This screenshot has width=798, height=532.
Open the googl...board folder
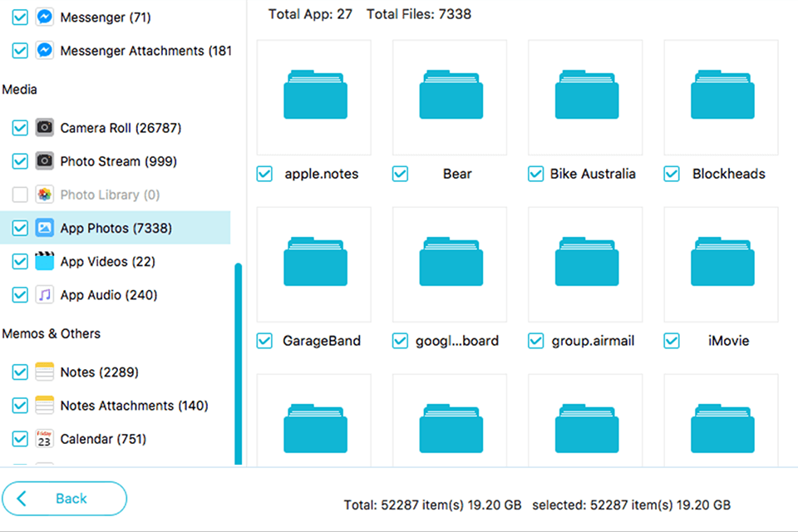(x=450, y=264)
